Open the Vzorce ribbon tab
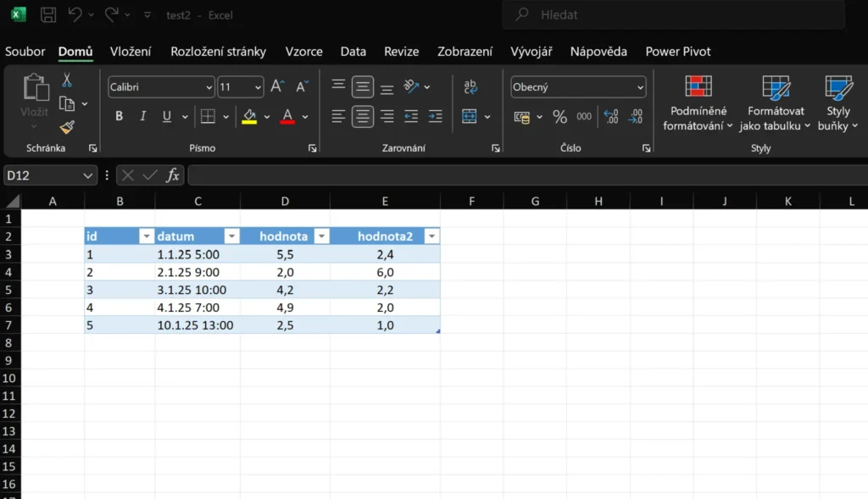Screen dimensions: 868x499 coord(303,52)
